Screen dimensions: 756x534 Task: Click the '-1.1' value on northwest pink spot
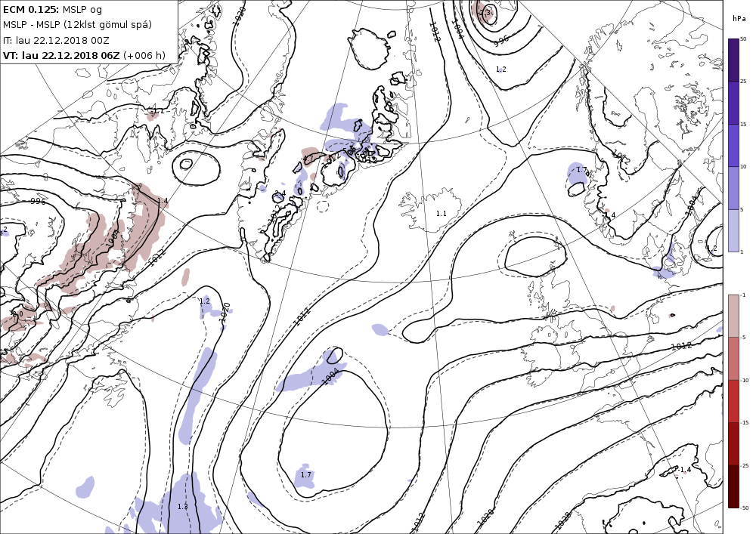(156, 111)
